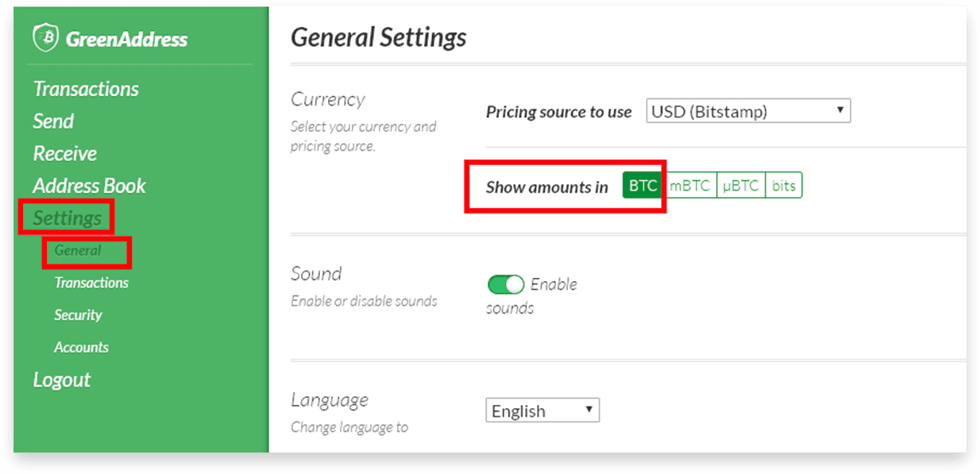Open the Address Book
The image size is (980, 474).
[90, 186]
